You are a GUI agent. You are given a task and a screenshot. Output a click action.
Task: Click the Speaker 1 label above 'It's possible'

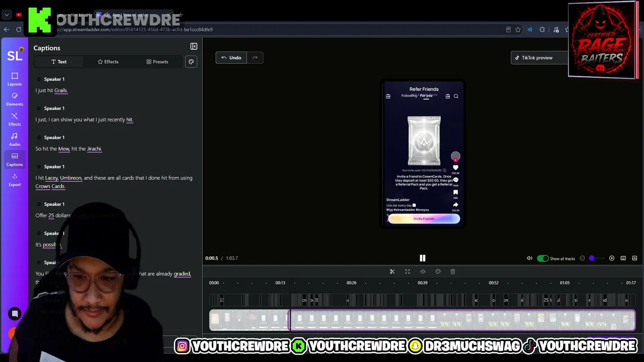pyautogui.click(x=54, y=233)
